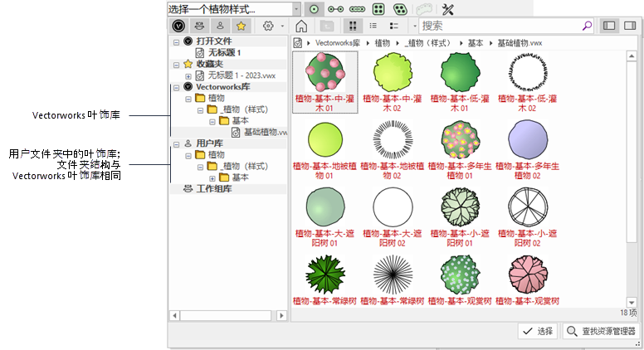Collapse the 收藏夹 tree node

[176, 65]
